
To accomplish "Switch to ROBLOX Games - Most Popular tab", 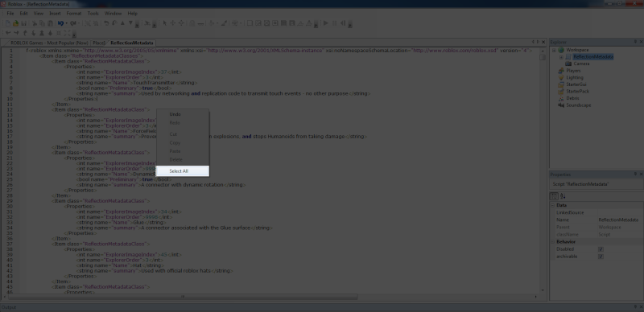I will point(49,43).
